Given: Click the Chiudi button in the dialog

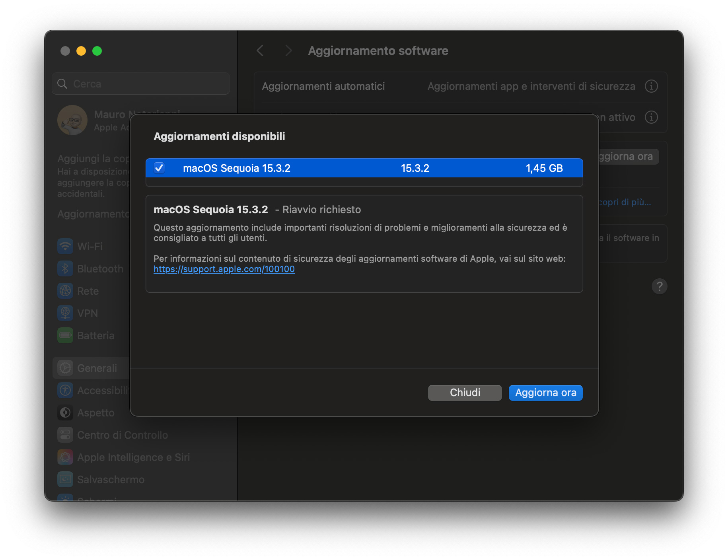Looking at the screenshot, I should 465,393.
